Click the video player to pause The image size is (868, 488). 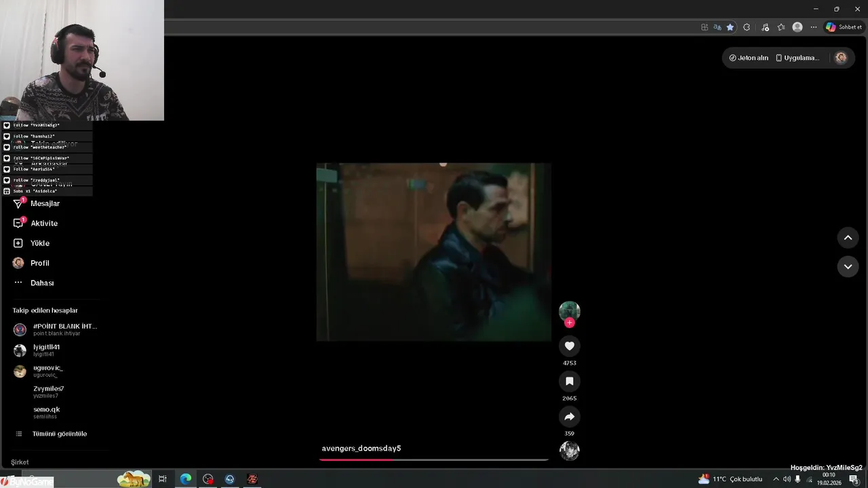coord(434,251)
